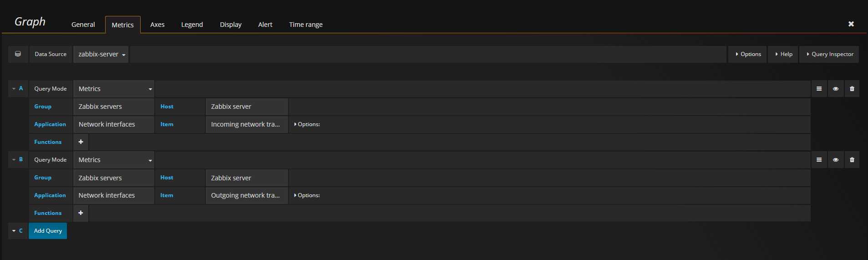Go to the Display tab

231,25
